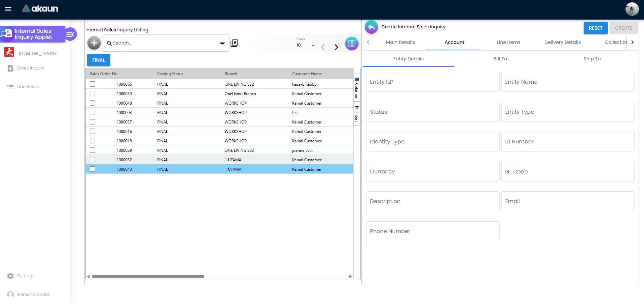Switch to the Line Items tab
The image size is (644, 304).
508,42
